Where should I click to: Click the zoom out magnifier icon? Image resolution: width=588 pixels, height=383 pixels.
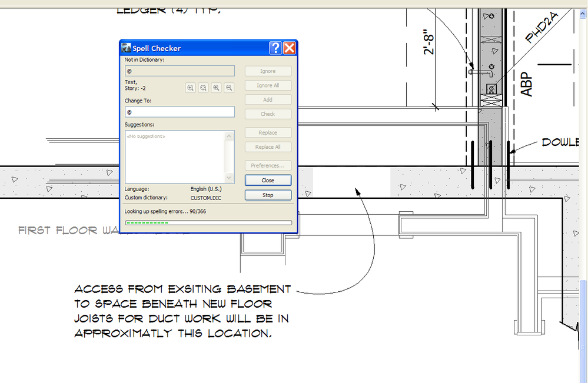tap(229, 88)
